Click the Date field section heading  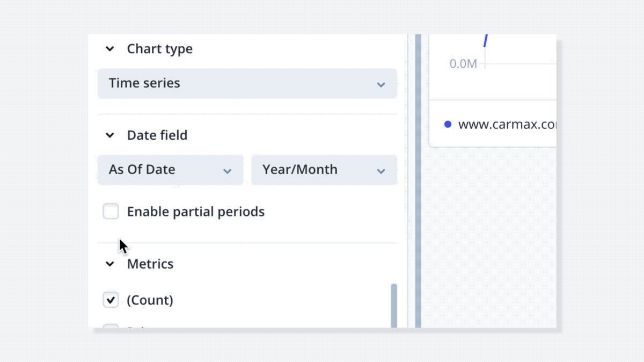(x=157, y=135)
